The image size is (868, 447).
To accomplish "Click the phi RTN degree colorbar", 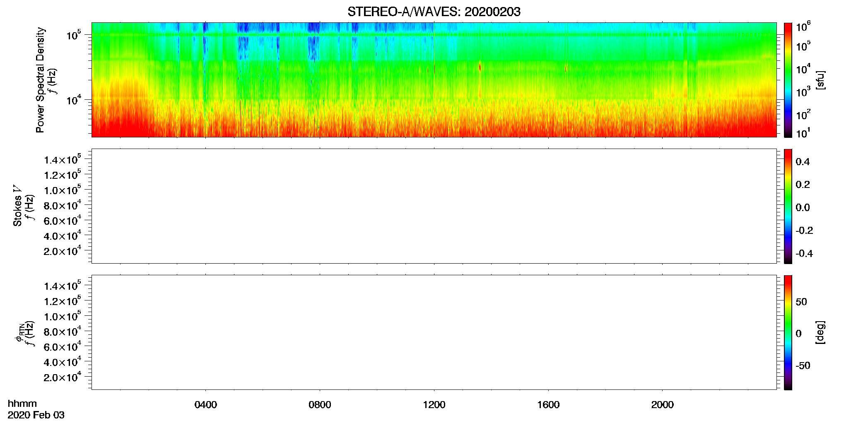I will pos(788,332).
